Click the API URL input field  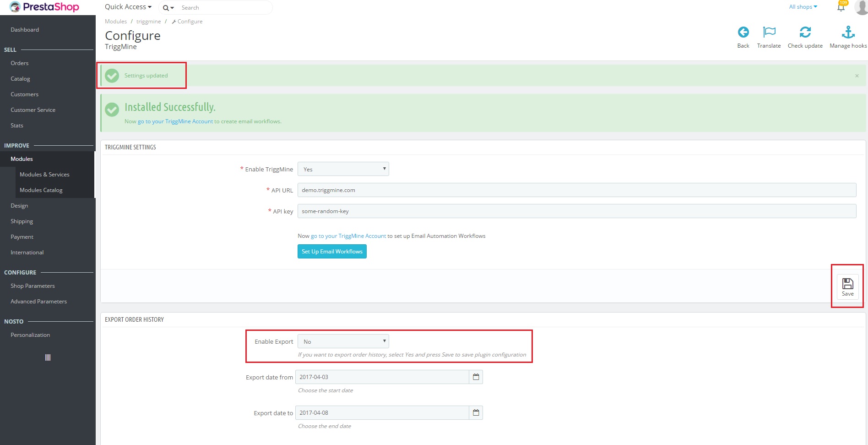pyautogui.click(x=577, y=190)
